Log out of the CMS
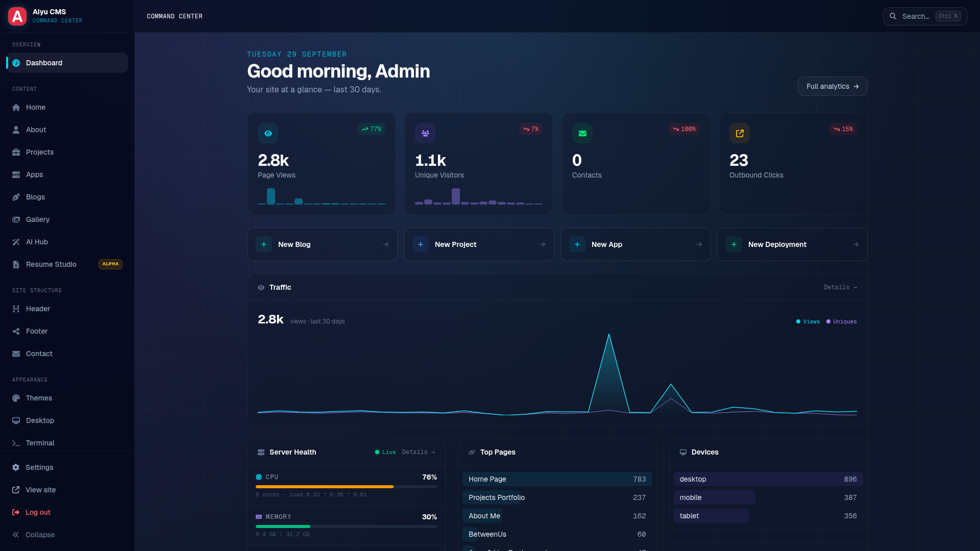The image size is (980, 551). (67, 512)
